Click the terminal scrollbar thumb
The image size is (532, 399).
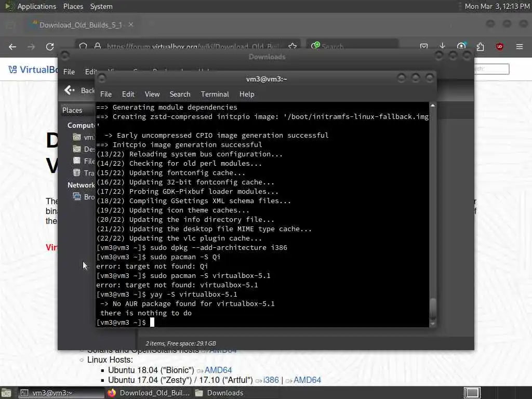click(x=433, y=309)
